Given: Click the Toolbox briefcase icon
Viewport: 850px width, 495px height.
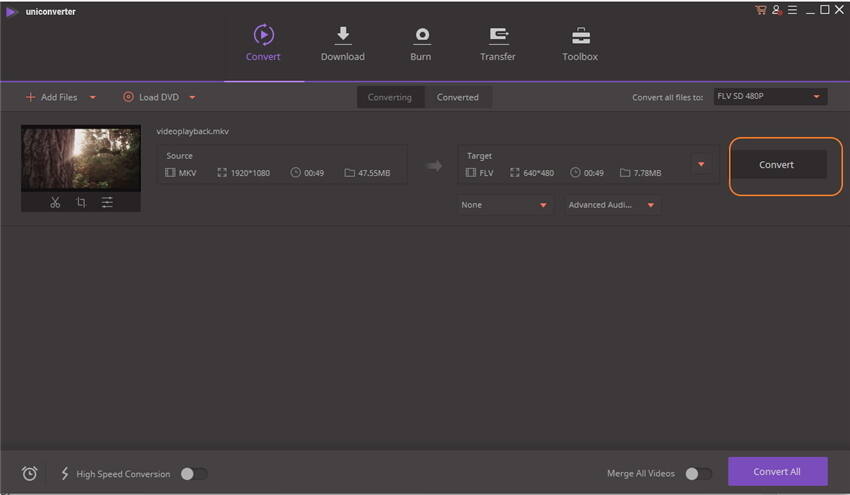Looking at the screenshot, I should pyautogui.click(x=581, y=35).
